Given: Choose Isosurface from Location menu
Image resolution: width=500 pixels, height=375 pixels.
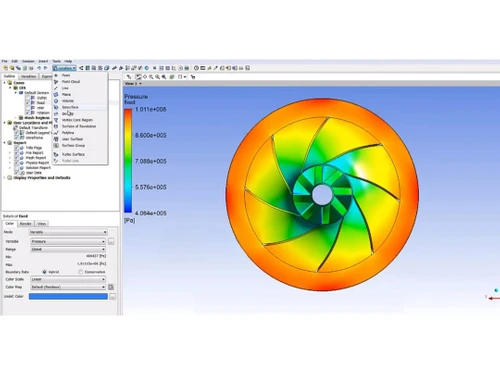Looking at the screenshot, I should [x=80, y=107].
